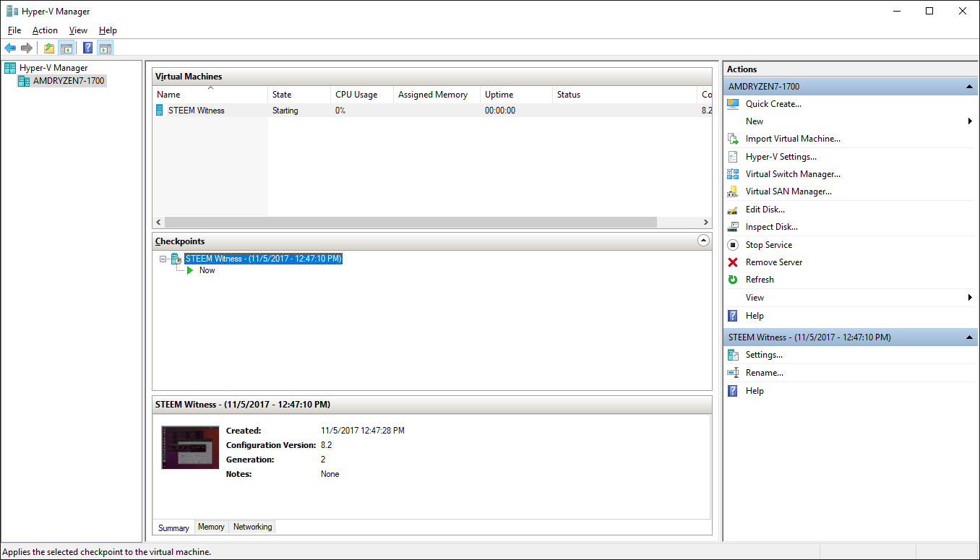Click the STEEM Witness VM icon

point(160,111)
